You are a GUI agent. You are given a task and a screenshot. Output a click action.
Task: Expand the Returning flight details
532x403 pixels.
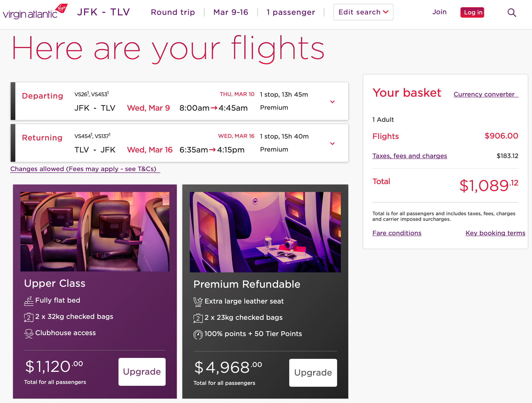(333, 143)
